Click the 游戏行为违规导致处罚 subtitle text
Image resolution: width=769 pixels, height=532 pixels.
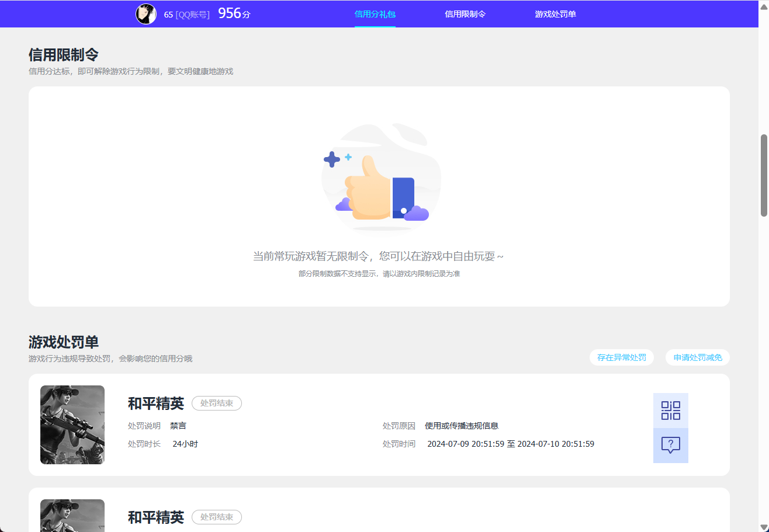click(110, 359)
